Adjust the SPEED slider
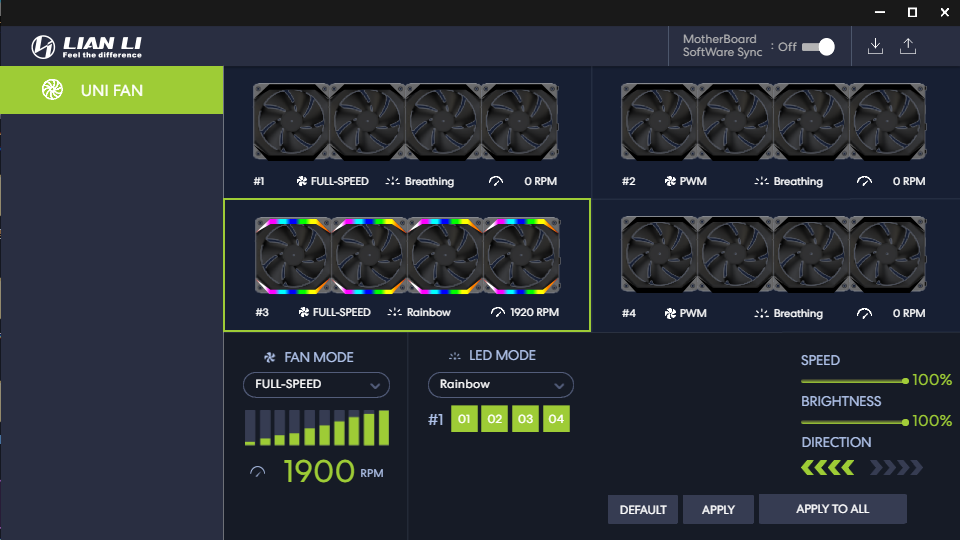The height and width of the screenshot is (540, 960). [855, 381]
